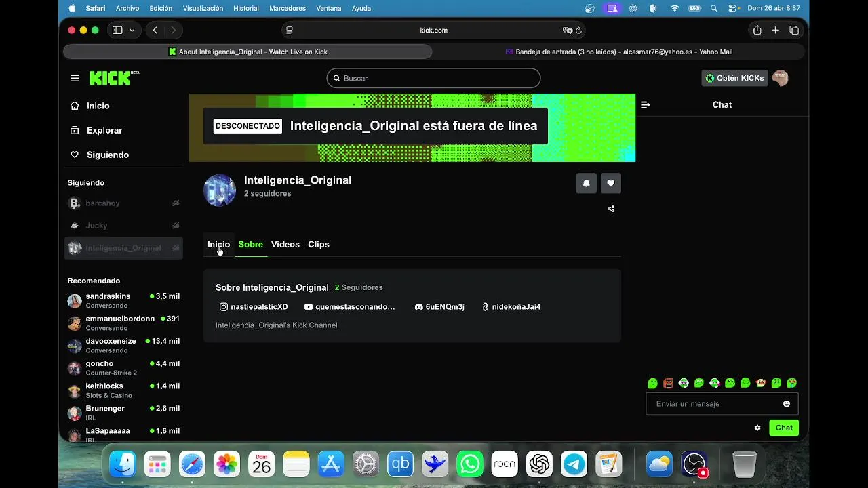Expand the Safari sidebar dropdown chevron

tap(132, 30)
